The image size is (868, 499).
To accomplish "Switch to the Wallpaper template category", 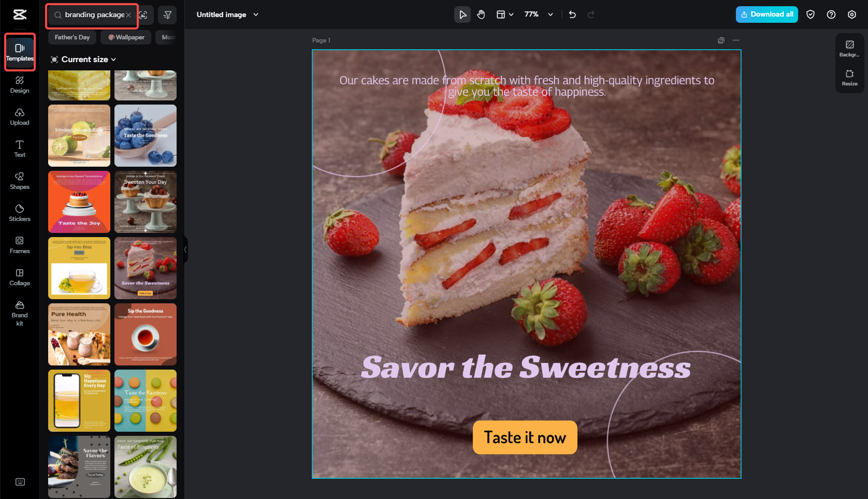I will pos(125,37).
